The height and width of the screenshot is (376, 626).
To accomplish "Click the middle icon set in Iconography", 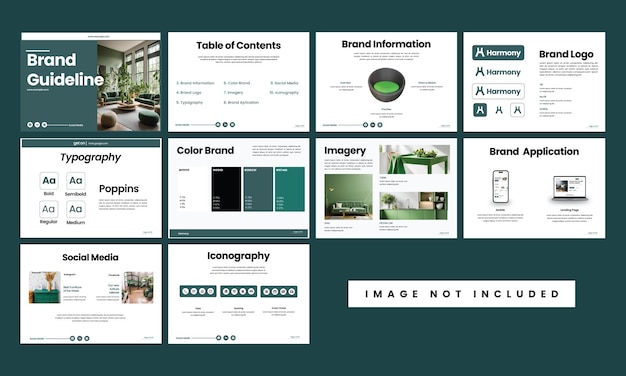I will pos(238,291).
